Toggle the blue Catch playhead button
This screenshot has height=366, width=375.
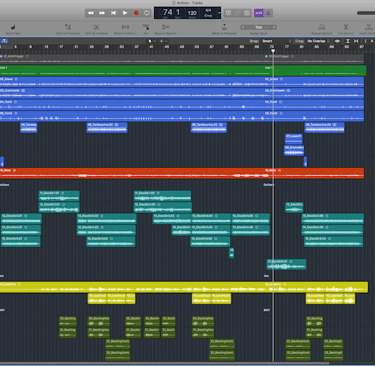tap(4, 41)
